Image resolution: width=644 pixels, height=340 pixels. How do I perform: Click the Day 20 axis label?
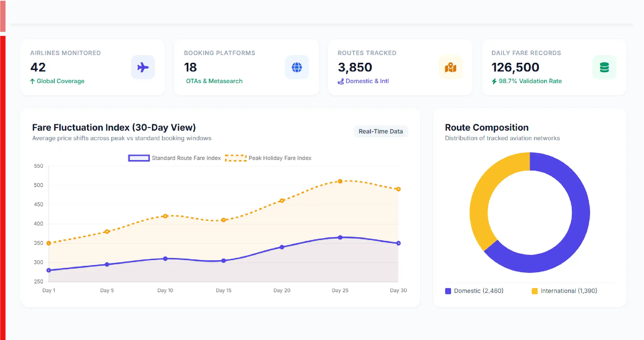(x=282, y=290)
